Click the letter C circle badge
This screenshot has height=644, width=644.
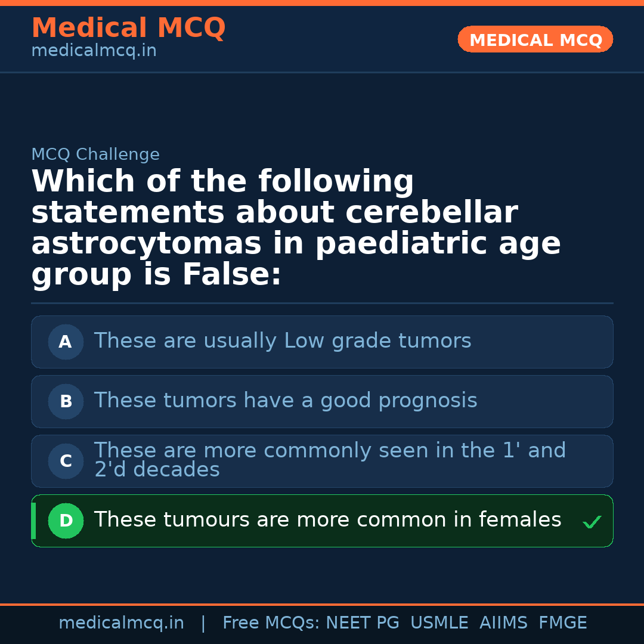pos(66,462)
